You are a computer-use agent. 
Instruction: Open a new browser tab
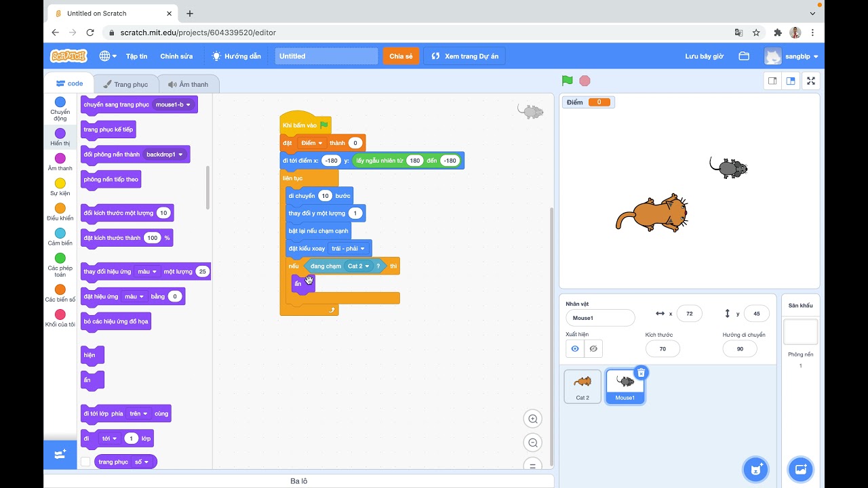point(190,14)
